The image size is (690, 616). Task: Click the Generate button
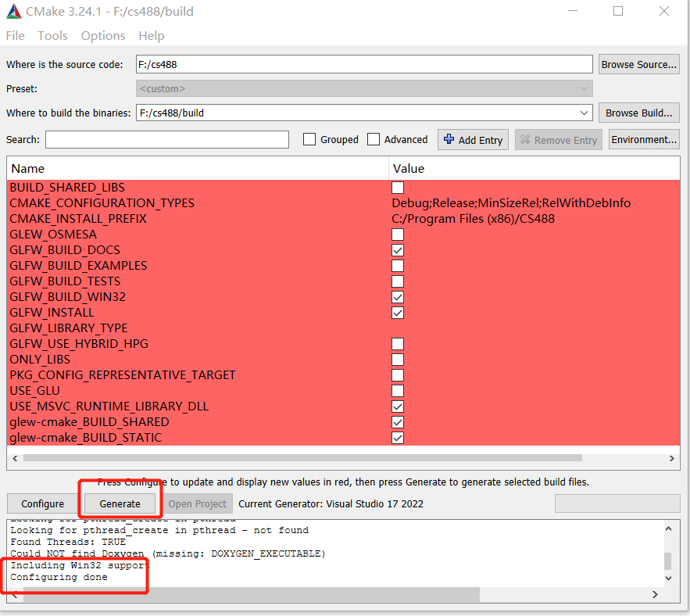coord(120,503)
